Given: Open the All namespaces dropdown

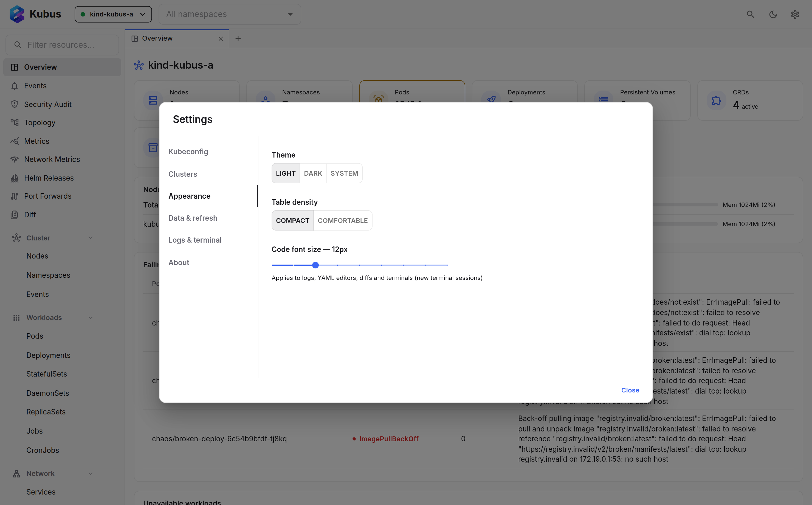Looking at the screenshot, I should pos(230,14).
